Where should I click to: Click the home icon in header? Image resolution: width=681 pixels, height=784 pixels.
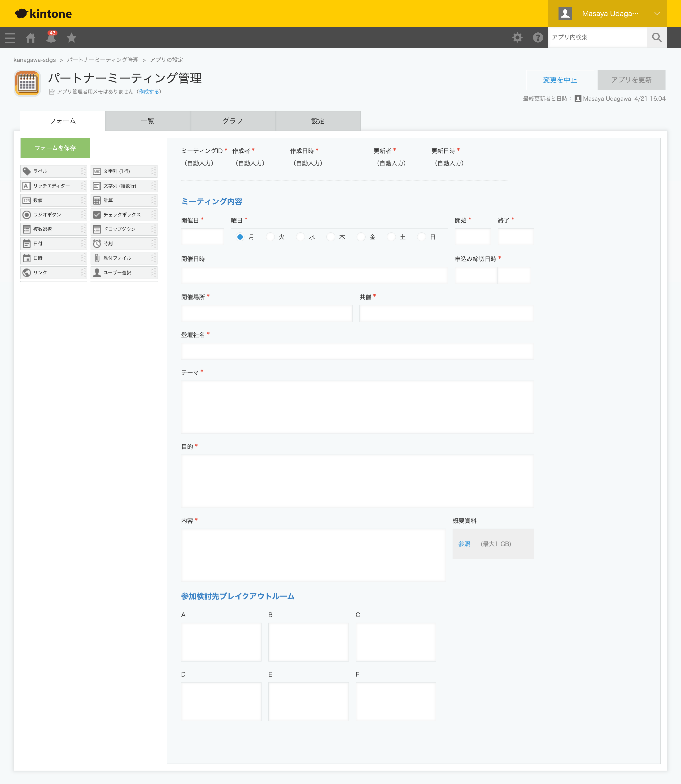(31, 38)
